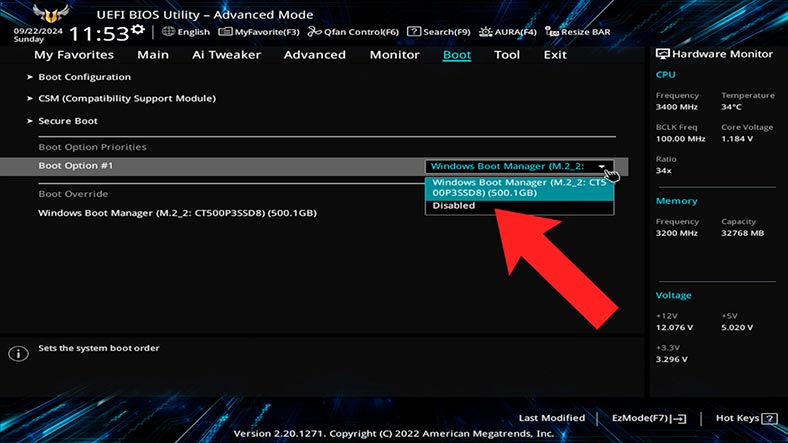788x443 pixels.
Task: Click the Memory section heading
Action: click(676, 201)
